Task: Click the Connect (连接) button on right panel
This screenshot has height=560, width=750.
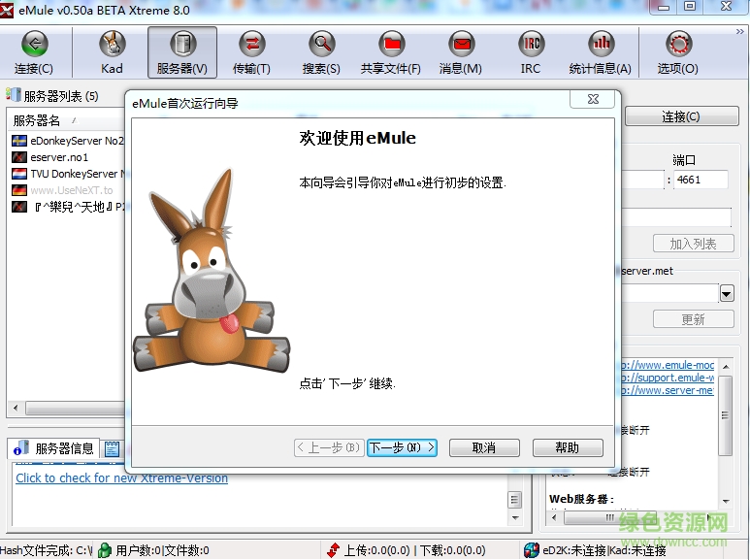Action: [682, 116]
